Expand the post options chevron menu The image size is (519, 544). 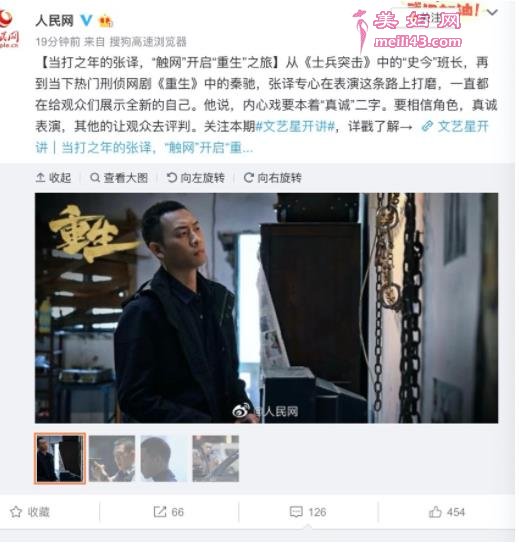492,13
